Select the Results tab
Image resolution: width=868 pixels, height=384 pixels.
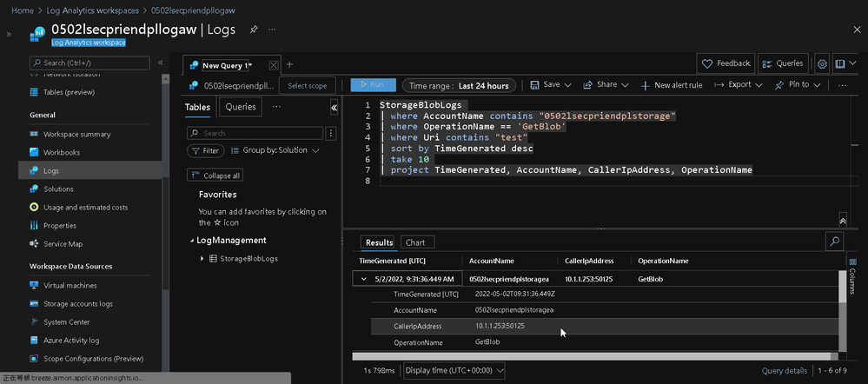tap(379, 242)
